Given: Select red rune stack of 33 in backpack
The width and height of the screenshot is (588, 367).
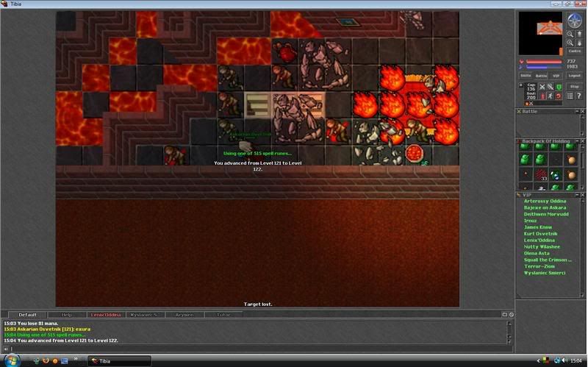Looking at the screenshot, I should (x=541, y=174).
